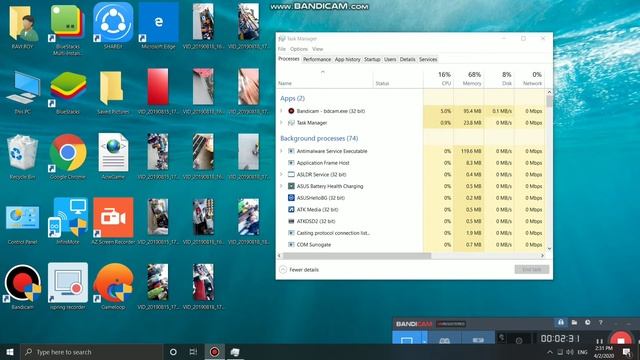Expand ASUS Battery Health Charging row
This screenshot has width=640, height=360.
click(281, 186)
